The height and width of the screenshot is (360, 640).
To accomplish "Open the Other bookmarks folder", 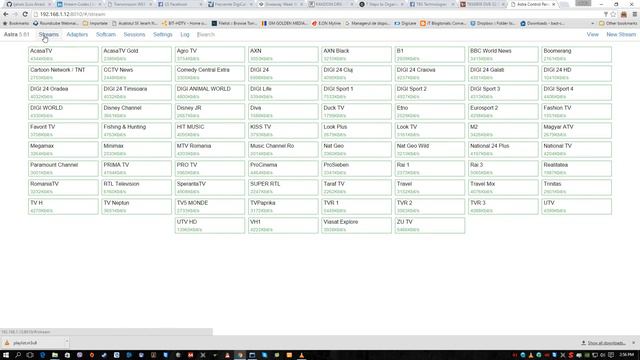I will (618, 24).
